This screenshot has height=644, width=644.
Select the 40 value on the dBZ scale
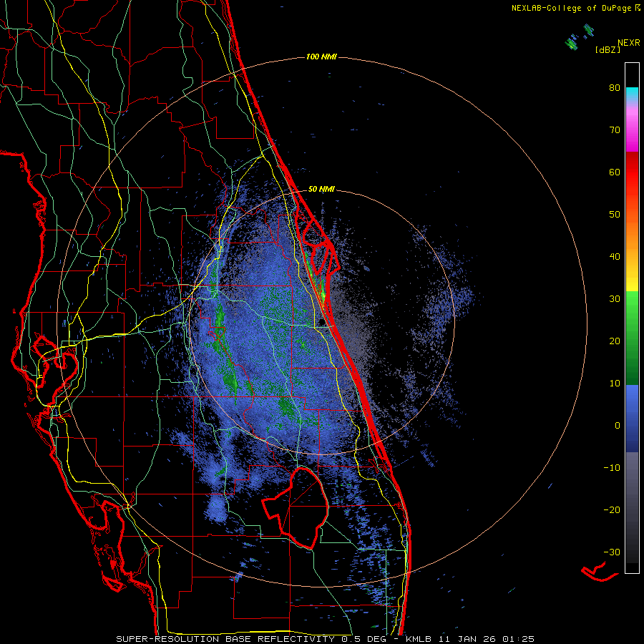point(615,257)
